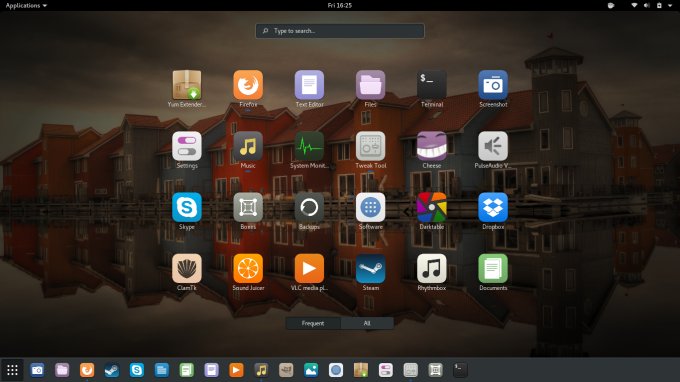Open the Tweak Tool icon in dock

pyautogui.click(x=410, y=370)
